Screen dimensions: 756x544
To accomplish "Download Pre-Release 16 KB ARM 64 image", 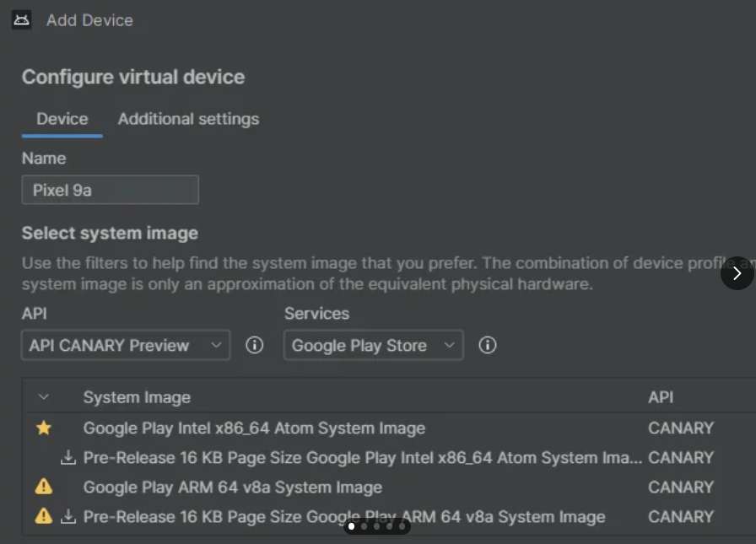I will pyautogui.click(x=68, y=517).
